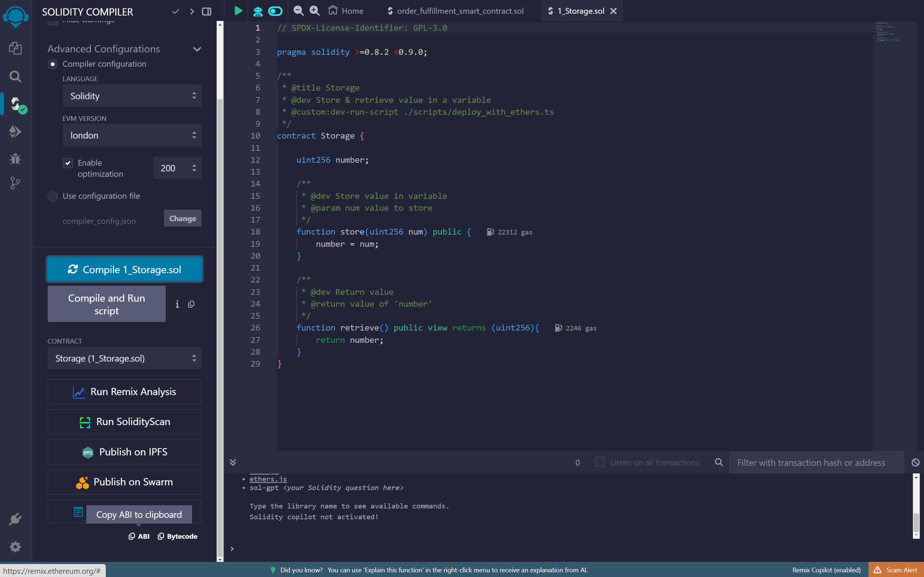Copy Bytecode using the Bytecode icon
The height and width of the screenshot is (577, 924).
pyautogui.click(x=178, y=536)
